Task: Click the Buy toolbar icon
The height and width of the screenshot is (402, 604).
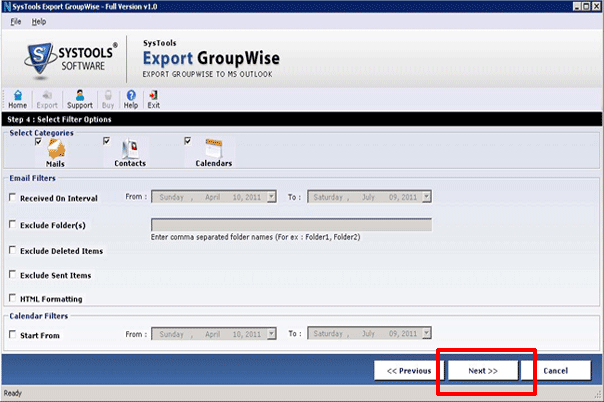Action: click(107, 96)
